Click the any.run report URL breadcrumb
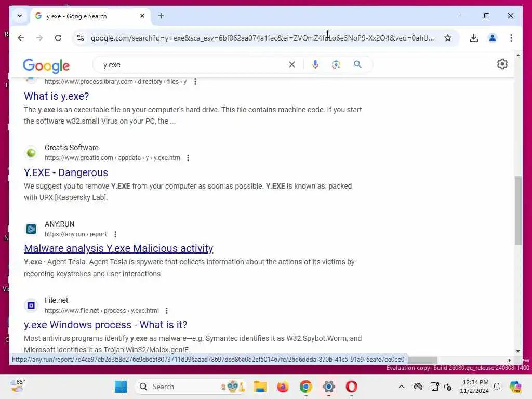Screen dimensions: 532x399 coord(75,234)
